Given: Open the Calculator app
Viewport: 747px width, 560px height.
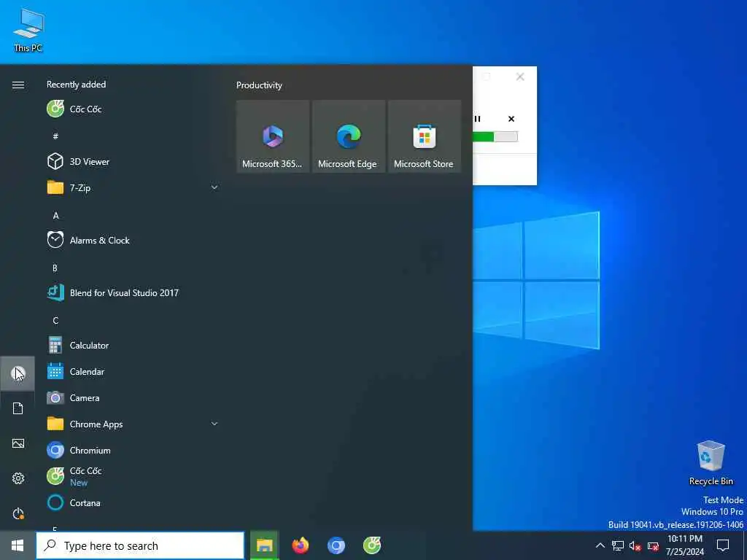Looking at the screenshot, I should coord(133,345).
